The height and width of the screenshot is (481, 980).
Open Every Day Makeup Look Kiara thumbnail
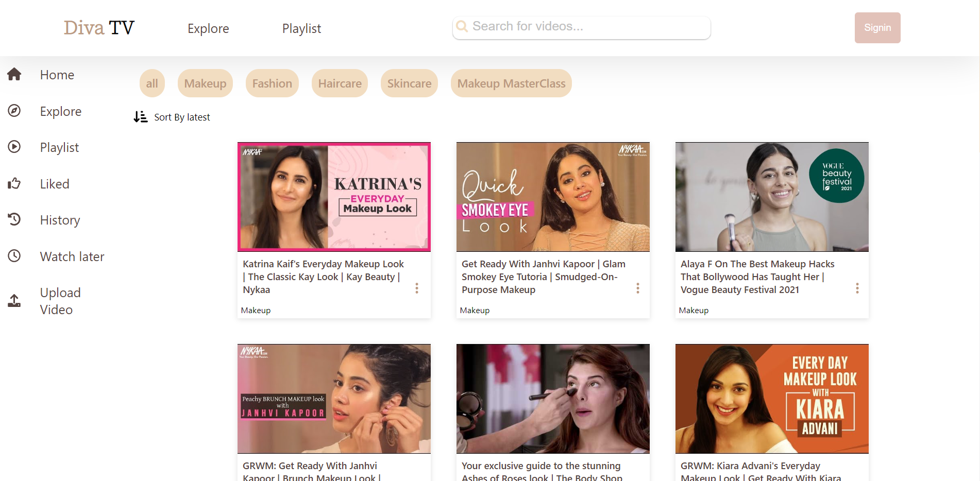click(772, 399)
